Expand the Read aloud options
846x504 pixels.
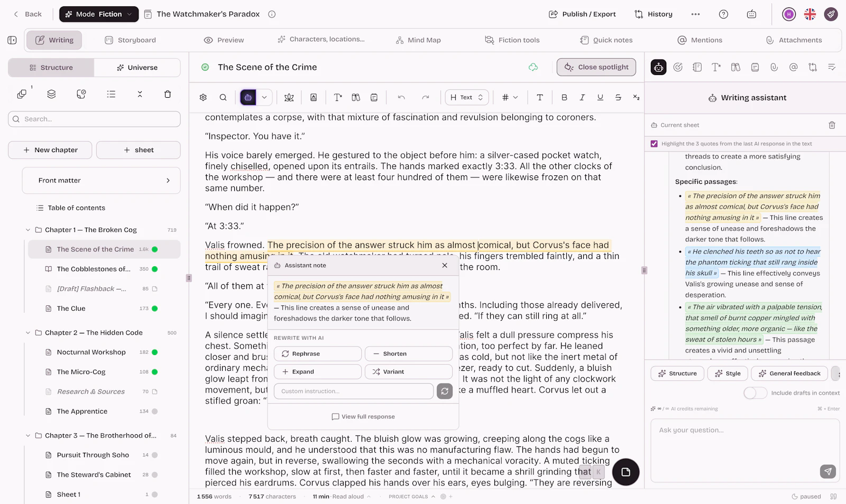click(x=369, y=497)
